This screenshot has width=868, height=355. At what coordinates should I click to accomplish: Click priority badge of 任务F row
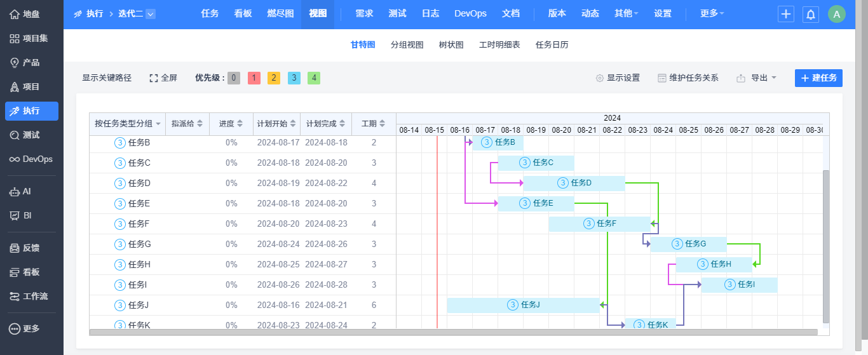pos(119,224)
